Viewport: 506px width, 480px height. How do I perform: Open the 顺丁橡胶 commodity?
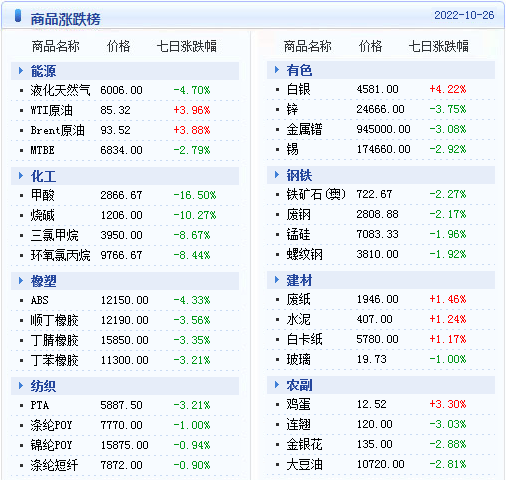tap(55, 320)
